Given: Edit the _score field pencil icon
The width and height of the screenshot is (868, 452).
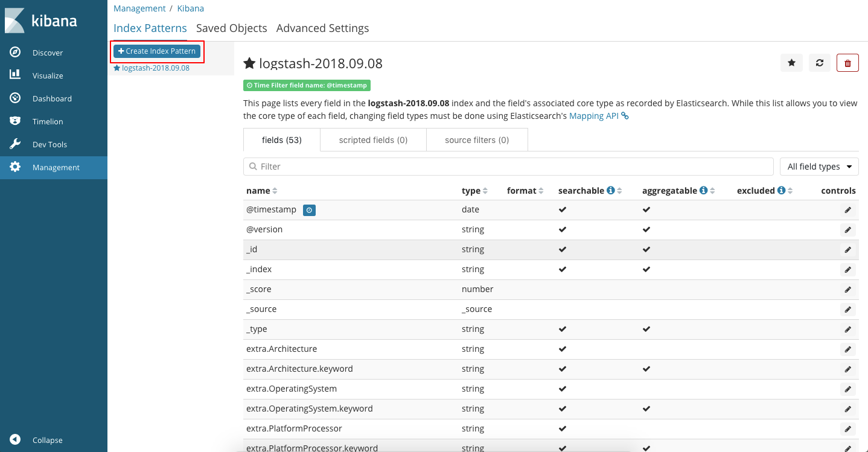Looking at the screenshot, I should pyautogui.click(x=847, y=290).
